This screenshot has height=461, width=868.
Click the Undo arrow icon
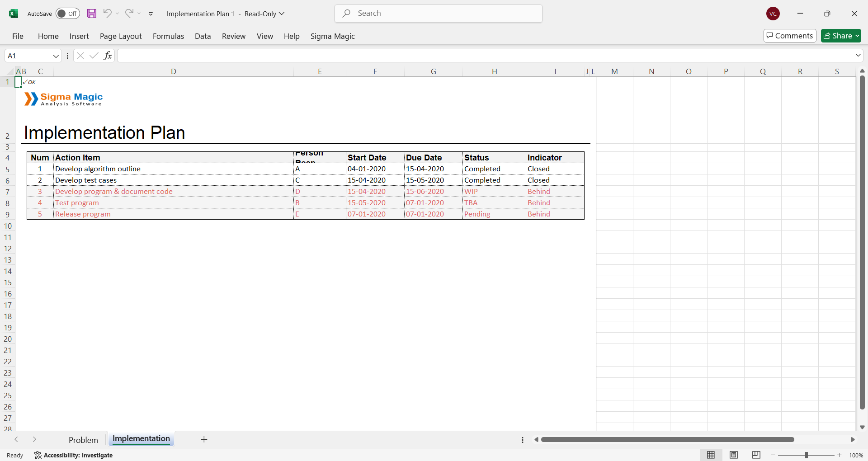click(x=107, y=14)
